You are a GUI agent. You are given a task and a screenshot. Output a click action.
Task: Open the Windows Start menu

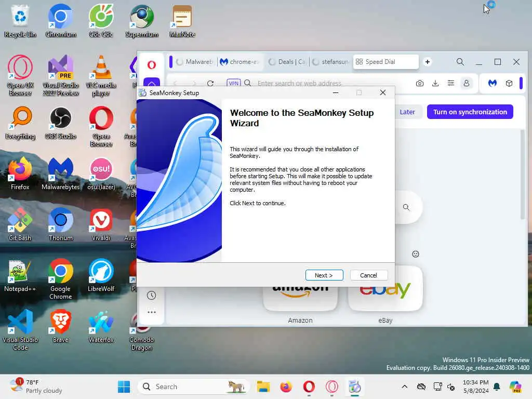coord(124,387)
